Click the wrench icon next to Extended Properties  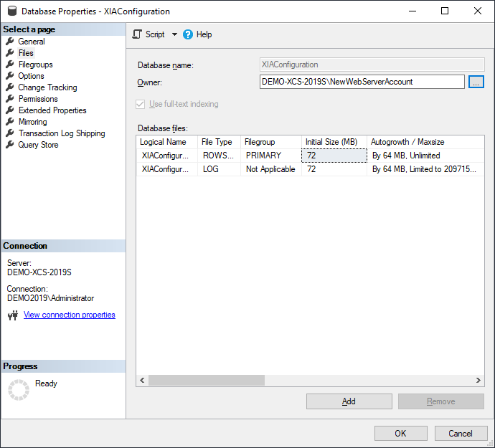pos(10,110)
